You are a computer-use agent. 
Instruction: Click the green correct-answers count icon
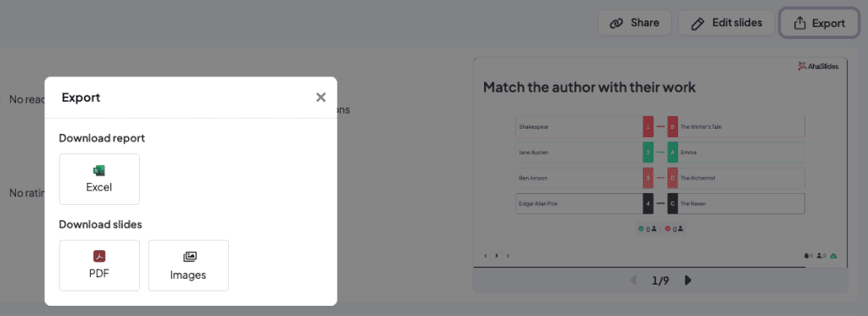coord(641,229)
